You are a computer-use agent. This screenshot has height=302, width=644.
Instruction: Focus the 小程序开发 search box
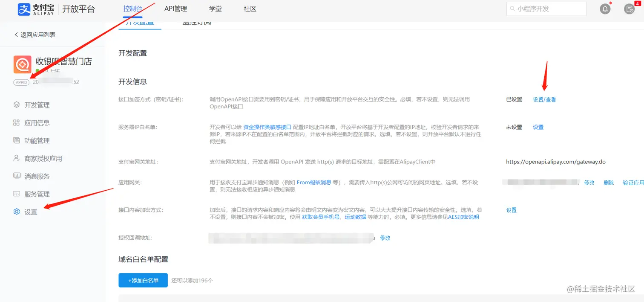pyautogui.click(x=546, y=9)
